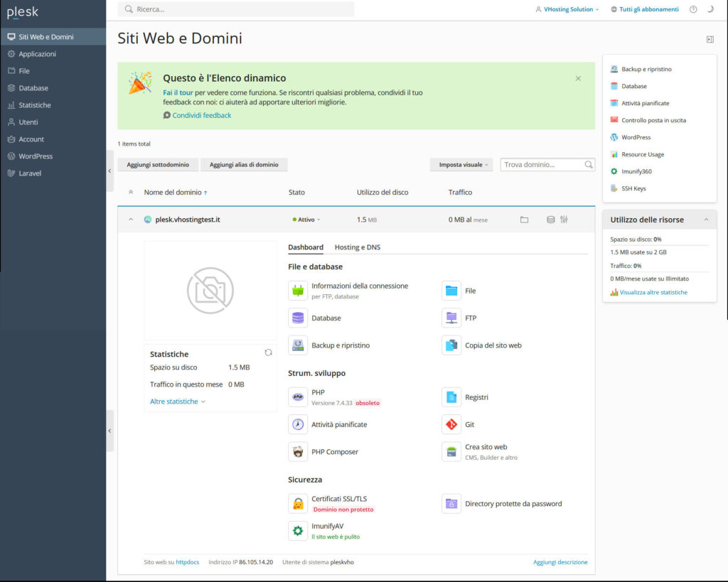Collapse Utilizzo delle risorse panel
Image resolution: width=728 pixels, height=582 pixels.
click(706, 220)
